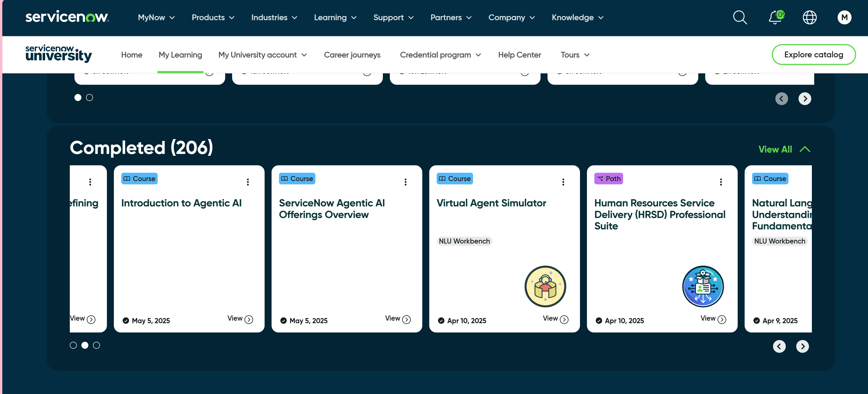Expand Credential program dropdown
This screenshot has width=868, height=394.
tap(440, 55)
